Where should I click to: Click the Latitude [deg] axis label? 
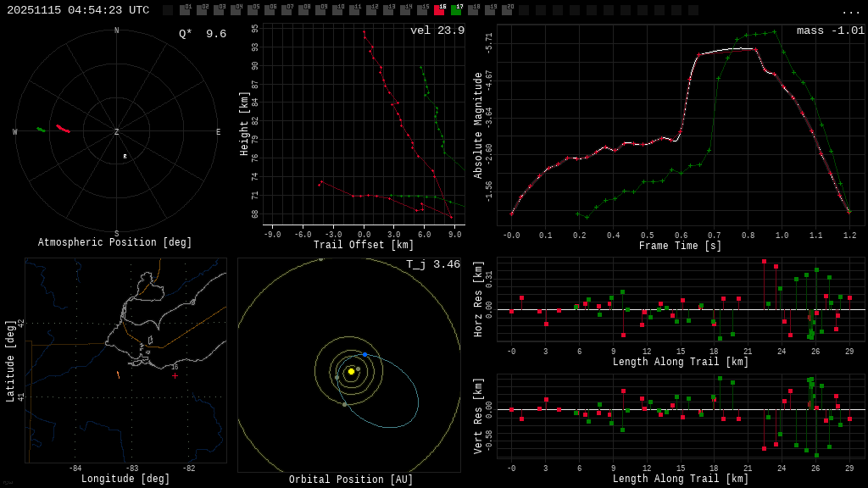click(10, 361)
